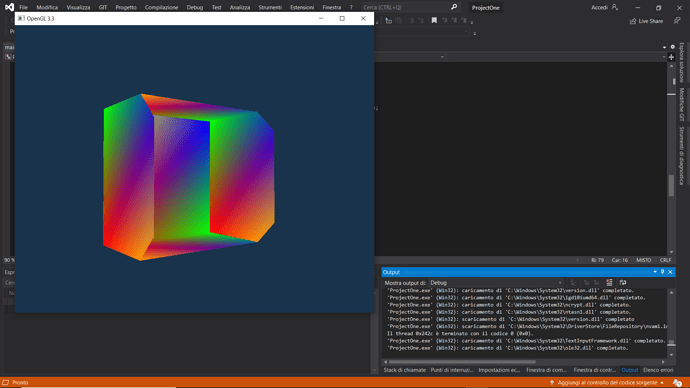Open the Estensioni menu
The image size is (690, 388).
[302, 7]
